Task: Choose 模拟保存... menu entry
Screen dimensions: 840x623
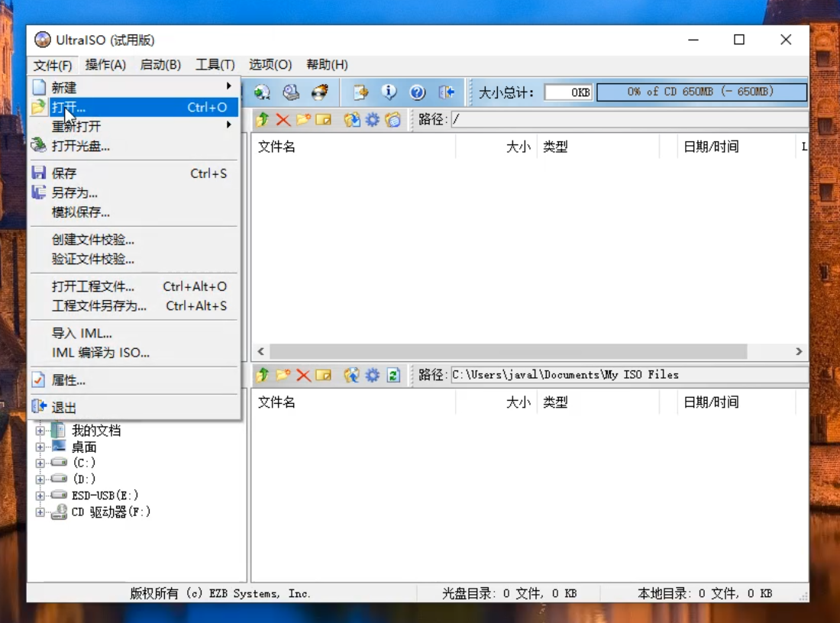Action: point(134,212)
